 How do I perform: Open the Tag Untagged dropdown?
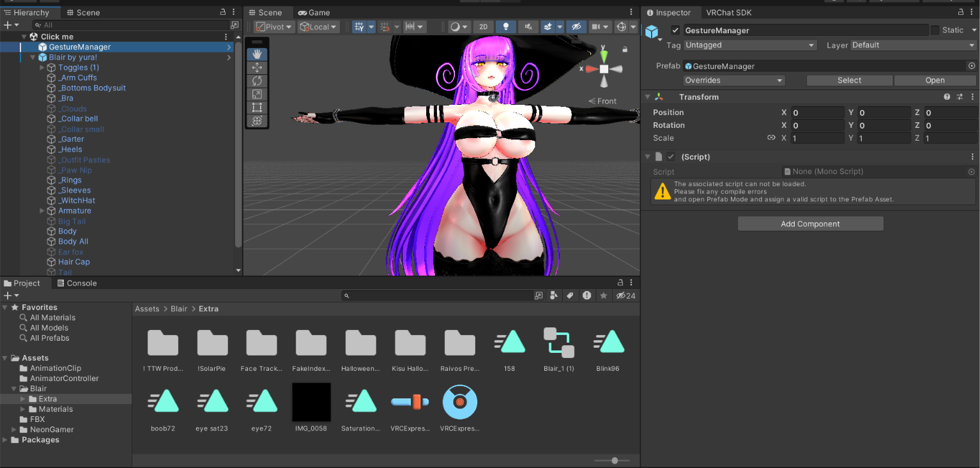pos(750,45)
